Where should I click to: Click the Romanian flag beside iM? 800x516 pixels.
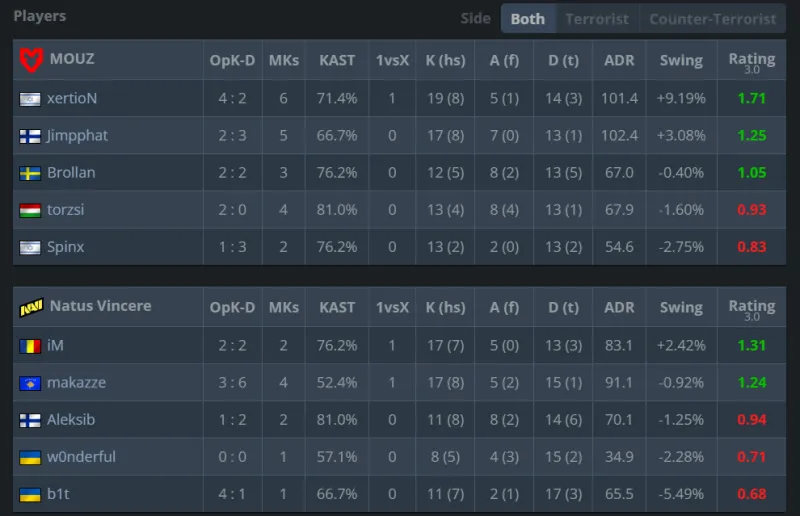coord(30,346)
